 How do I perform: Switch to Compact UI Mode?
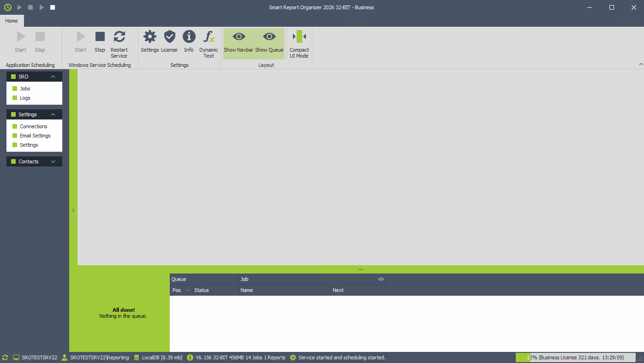point(299,44)
